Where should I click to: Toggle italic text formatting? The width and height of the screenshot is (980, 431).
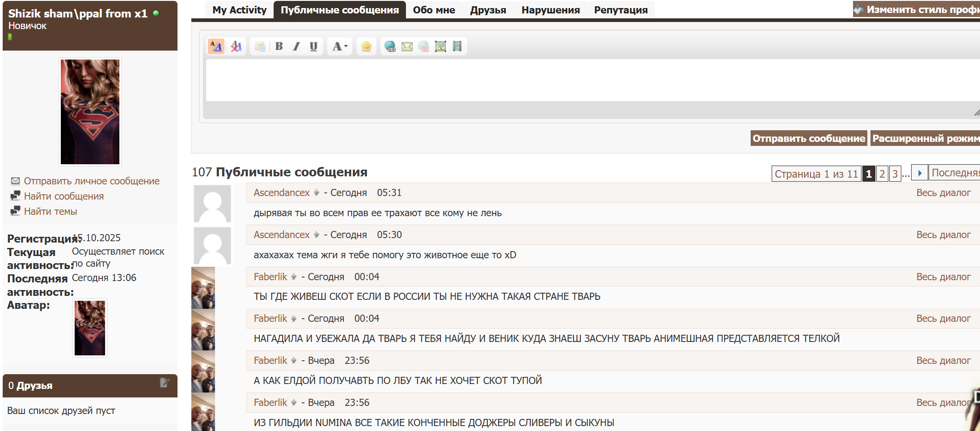pos(296,47)
